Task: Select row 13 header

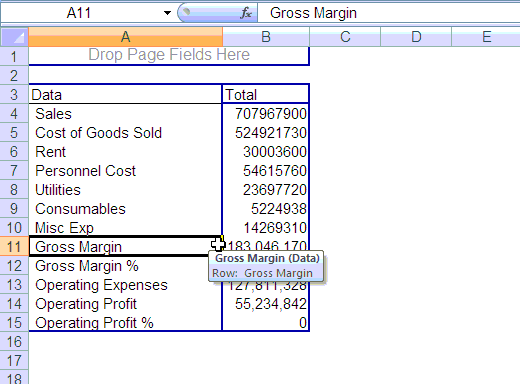Action: point(14,284)
